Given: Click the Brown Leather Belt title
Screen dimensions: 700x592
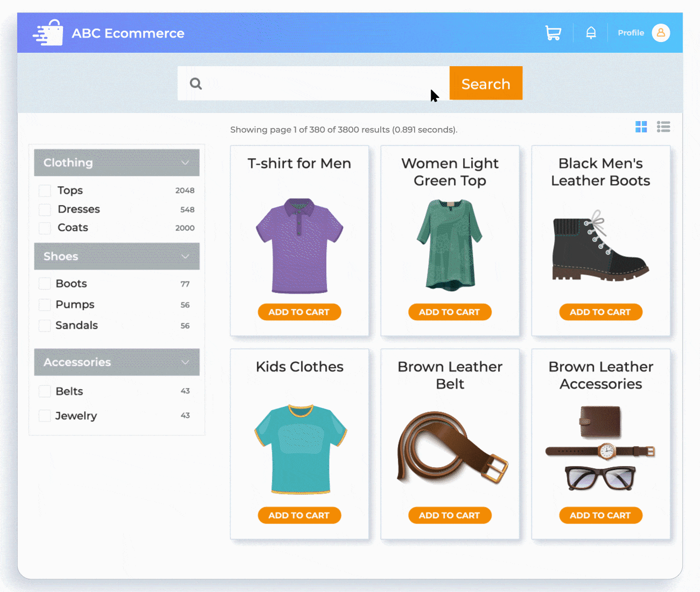Looking at the screenshot, I should (450, 375).
